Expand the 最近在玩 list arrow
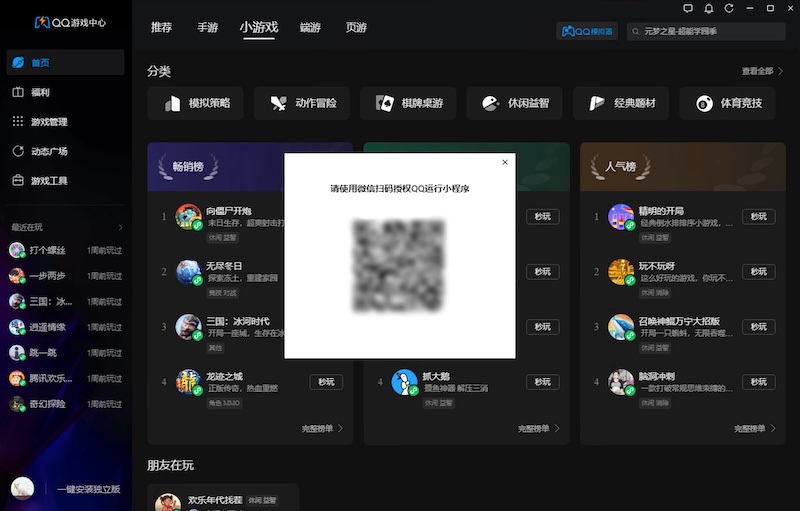The image size is (800, 511). 120,227
